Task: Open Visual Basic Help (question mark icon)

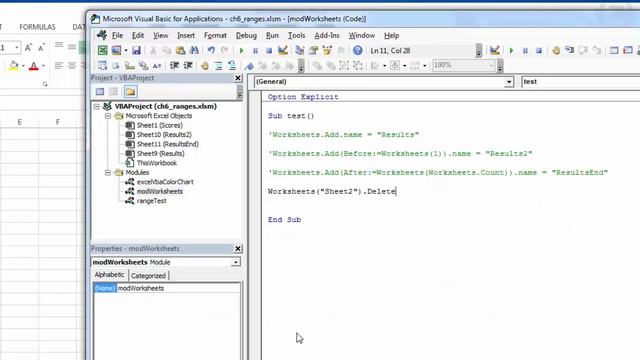Action: [358, 50]
